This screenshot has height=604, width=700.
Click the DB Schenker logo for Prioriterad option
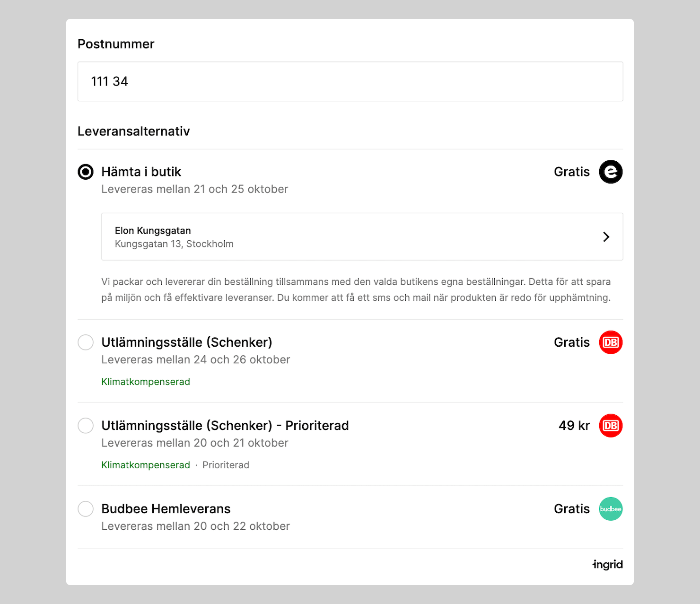611,426
